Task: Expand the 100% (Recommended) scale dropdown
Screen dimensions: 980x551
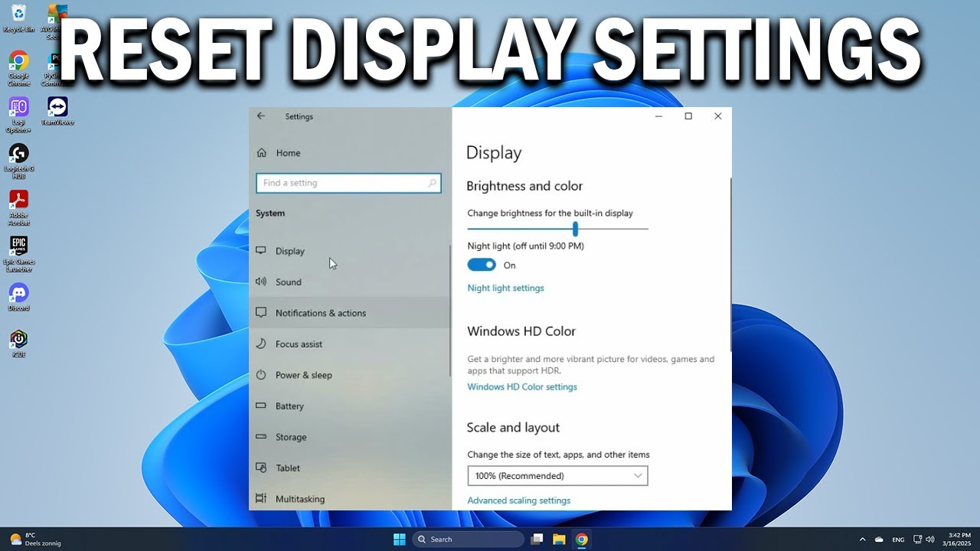Action: pyautogui.click(x=557, y=476)
